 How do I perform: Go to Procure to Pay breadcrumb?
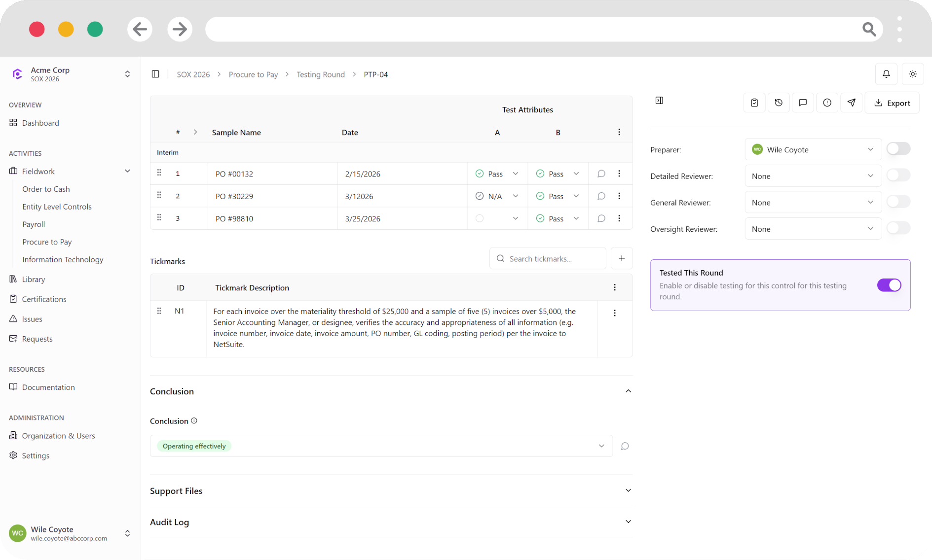click(253, 74)
